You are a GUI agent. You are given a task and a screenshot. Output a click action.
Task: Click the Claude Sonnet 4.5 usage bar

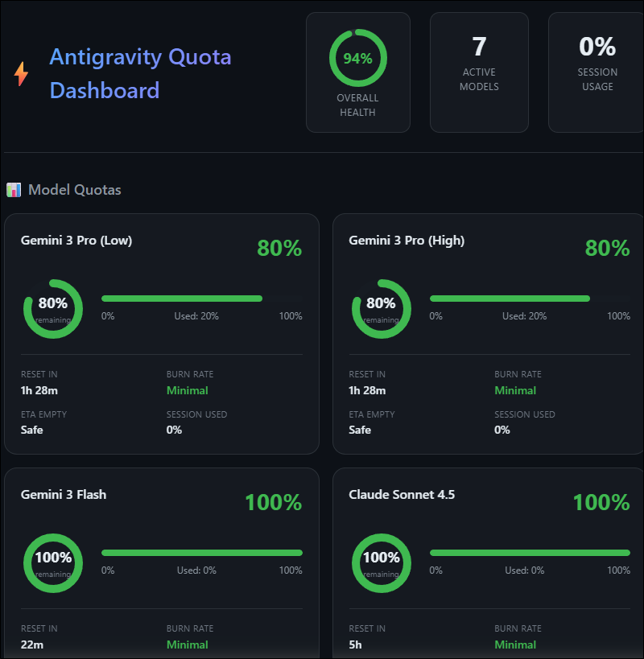click(530, 553)
